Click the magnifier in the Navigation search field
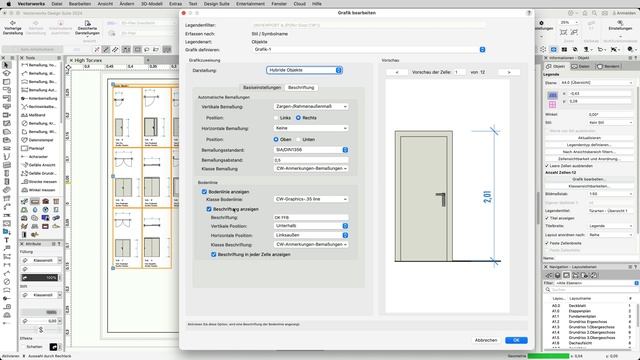The image size is (640, 360). click(548, 289)
